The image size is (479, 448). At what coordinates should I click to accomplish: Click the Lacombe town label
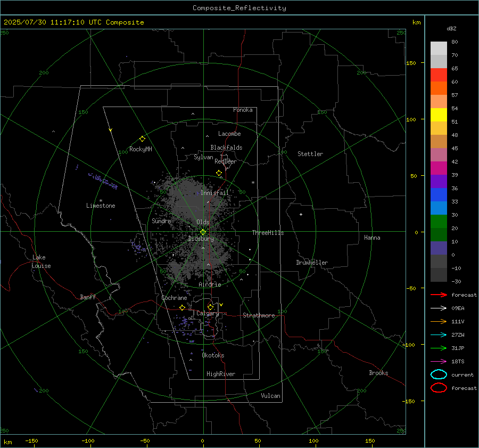pos(229,134)
